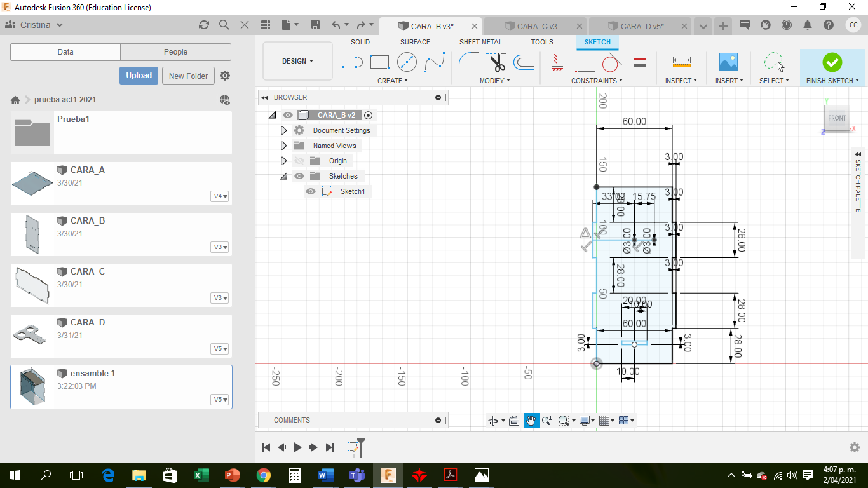Expand the Document Settings node
The height and width of the screenshot is (488, 868).
[283, 130]
